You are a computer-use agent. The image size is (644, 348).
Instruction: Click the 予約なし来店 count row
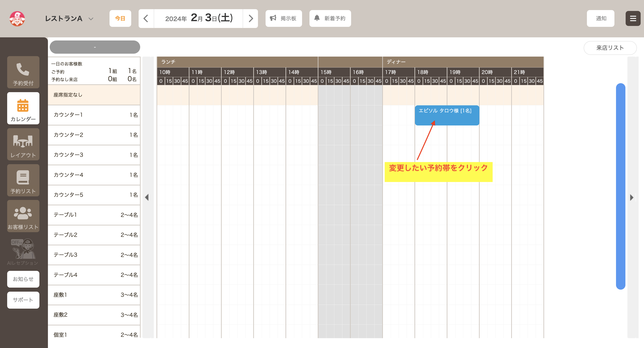tap(94, 79)
